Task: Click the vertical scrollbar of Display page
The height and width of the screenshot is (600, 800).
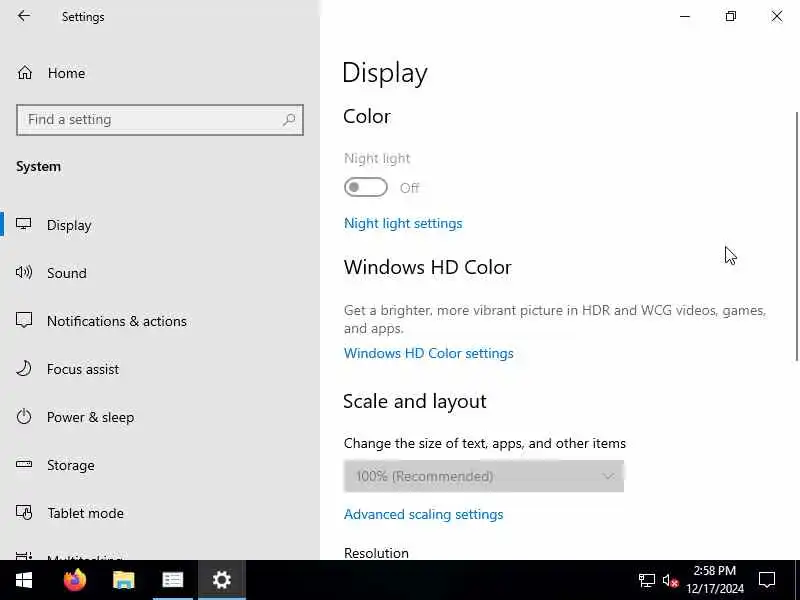Action: tap(796, 236)
